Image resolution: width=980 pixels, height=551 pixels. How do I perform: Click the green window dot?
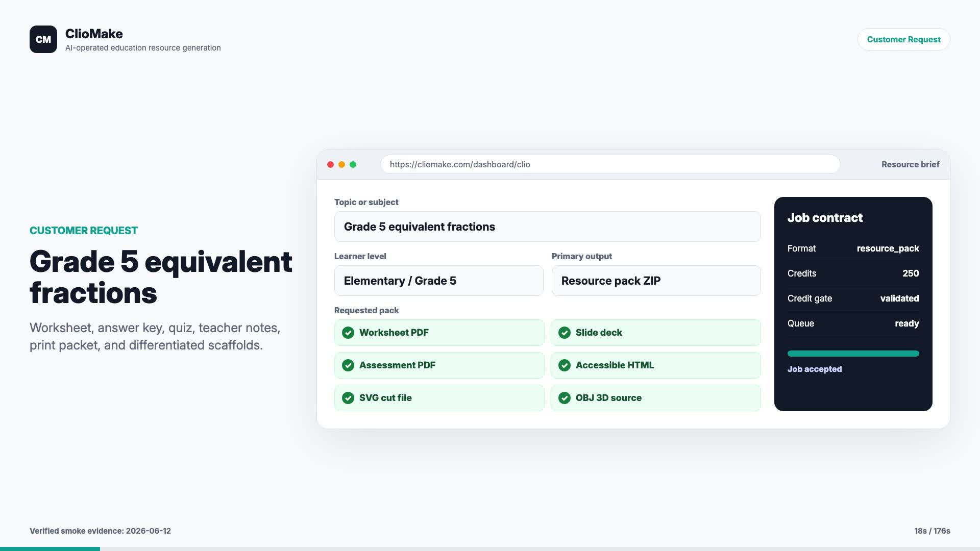click(353, 164)
